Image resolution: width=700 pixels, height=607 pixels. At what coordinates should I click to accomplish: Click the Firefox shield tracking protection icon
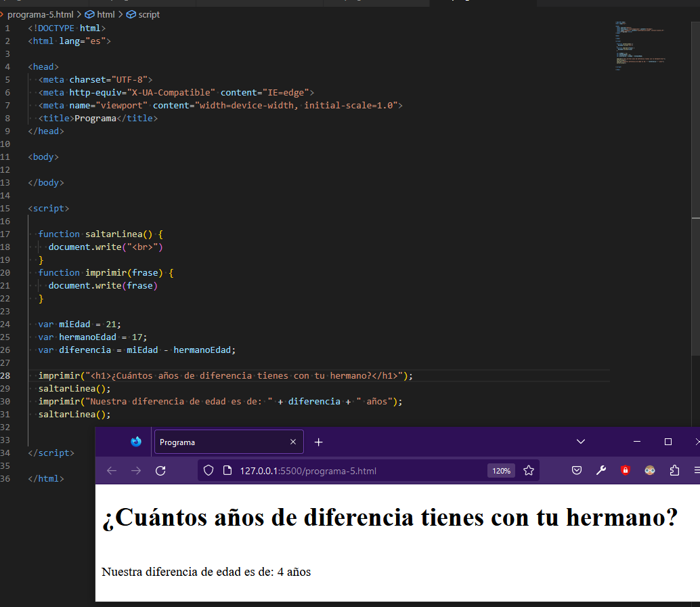208,470
